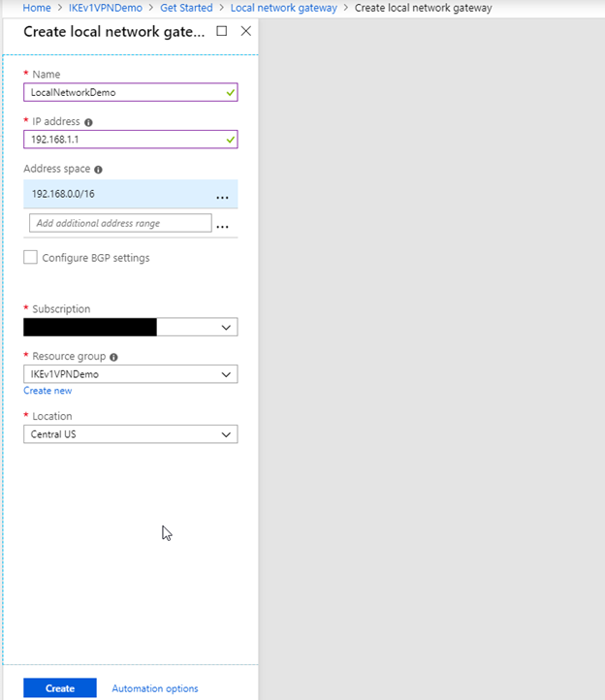Click the Resource group info icon
The height and width of the screenshot is (700, 605).
(113, 357)
